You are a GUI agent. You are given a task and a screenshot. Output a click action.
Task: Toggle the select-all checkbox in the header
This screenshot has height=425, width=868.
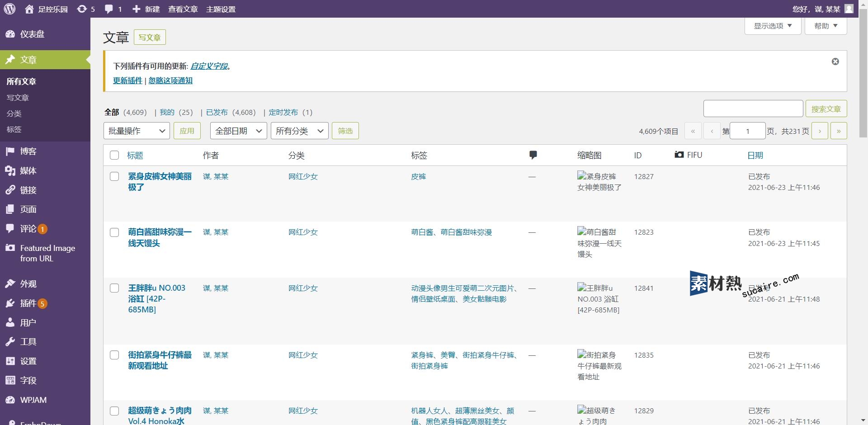pos(114,155)
